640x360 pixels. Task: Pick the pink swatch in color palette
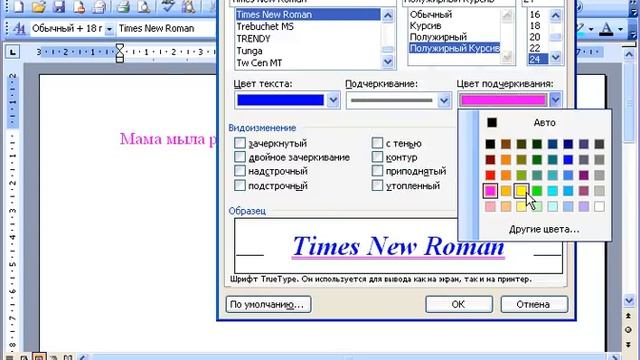490,191
